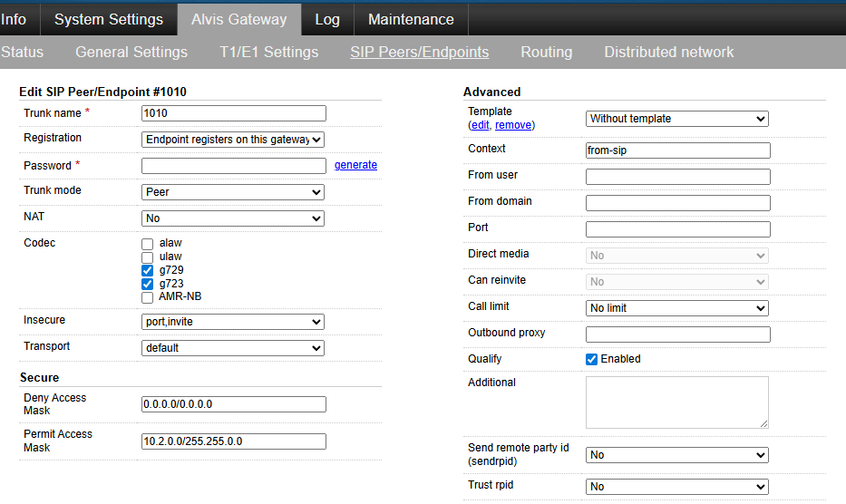Open T1/E1 Settings section
The width and height of the screenshot is (846, 504).
pyautogui.click(x=268, y=52)
